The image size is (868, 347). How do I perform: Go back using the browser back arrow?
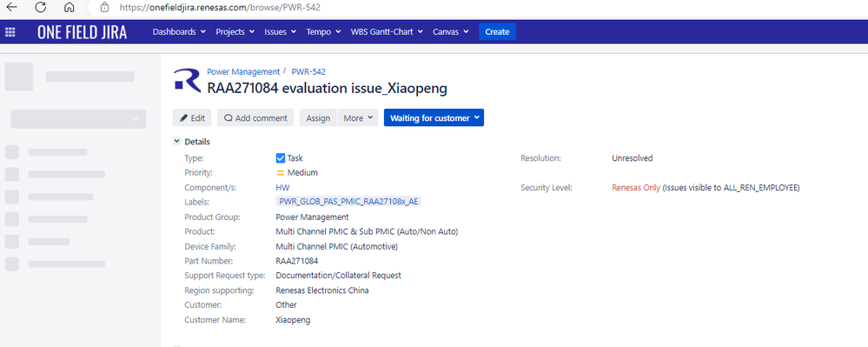point(11,7)
